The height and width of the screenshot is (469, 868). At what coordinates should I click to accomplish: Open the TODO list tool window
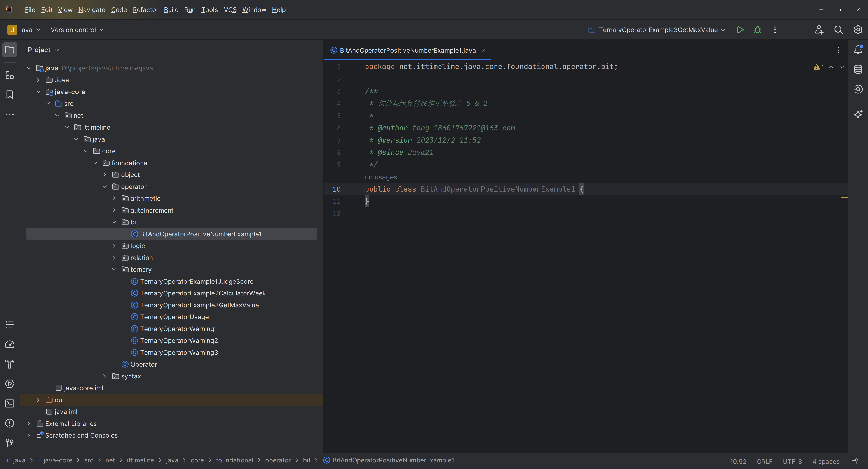click(10, 325)
